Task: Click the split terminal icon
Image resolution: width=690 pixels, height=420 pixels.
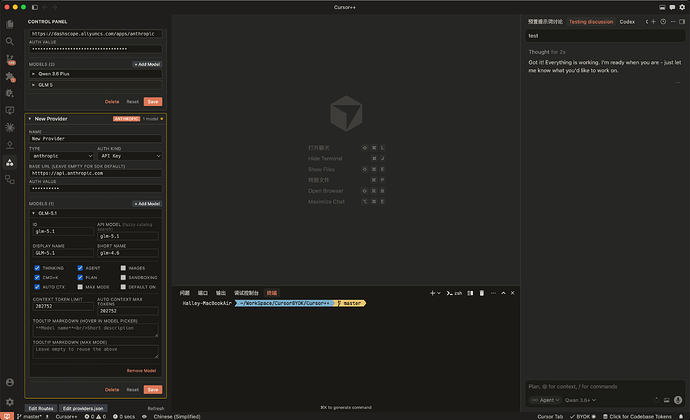Action: click(x=470, y=293)
